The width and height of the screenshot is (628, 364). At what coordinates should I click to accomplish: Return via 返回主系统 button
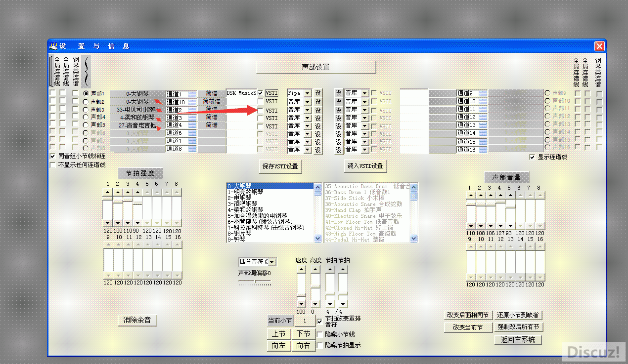pos(518,339)
